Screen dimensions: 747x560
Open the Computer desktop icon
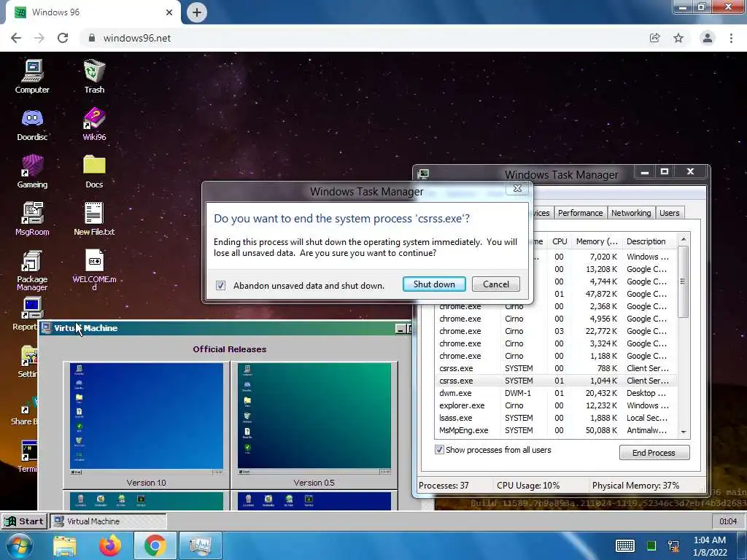tap(32, 76)
